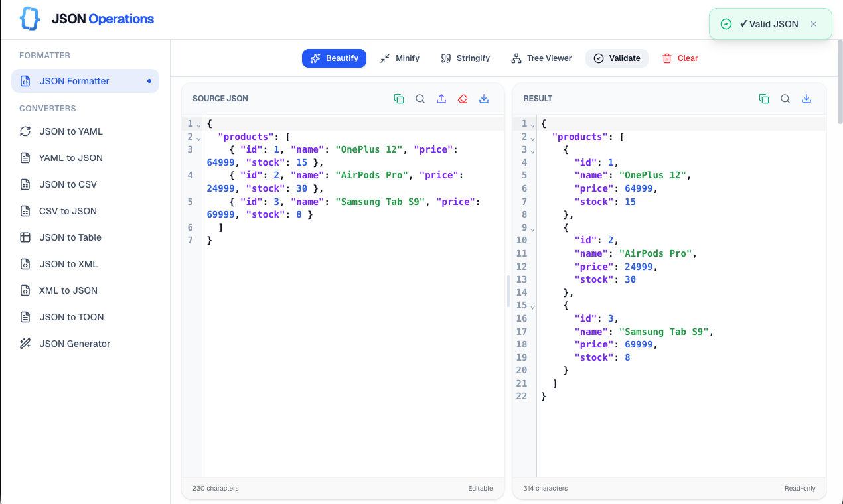Viewport: 843px width, 504px height.
Task: Dismiss the Valid JSON notification
Action: point(814,23)
